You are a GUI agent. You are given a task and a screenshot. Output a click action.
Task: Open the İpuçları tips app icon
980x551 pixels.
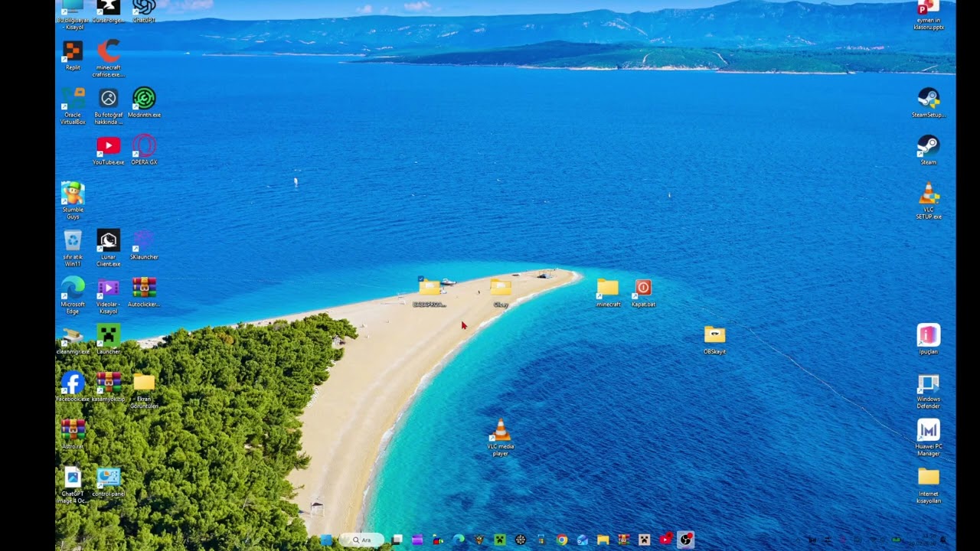tap(929, 340)
